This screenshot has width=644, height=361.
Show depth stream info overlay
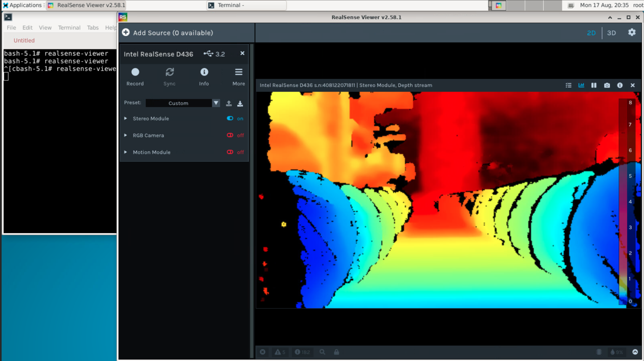click(x=620, y=85)
